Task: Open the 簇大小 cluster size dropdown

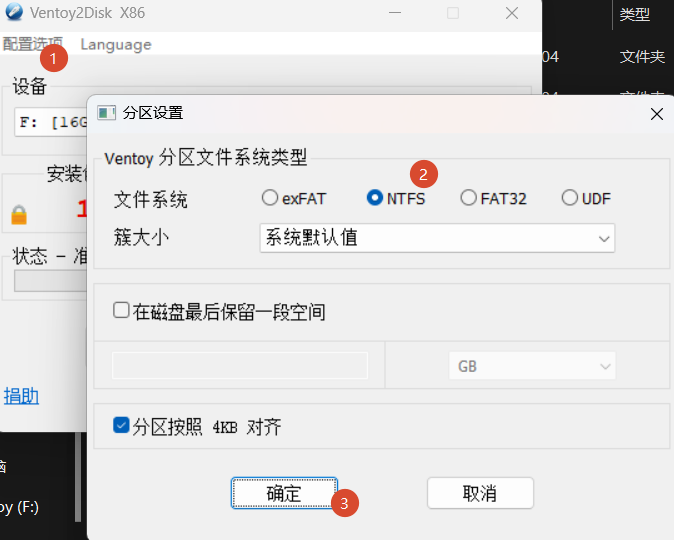Action: tap(437, 238)
